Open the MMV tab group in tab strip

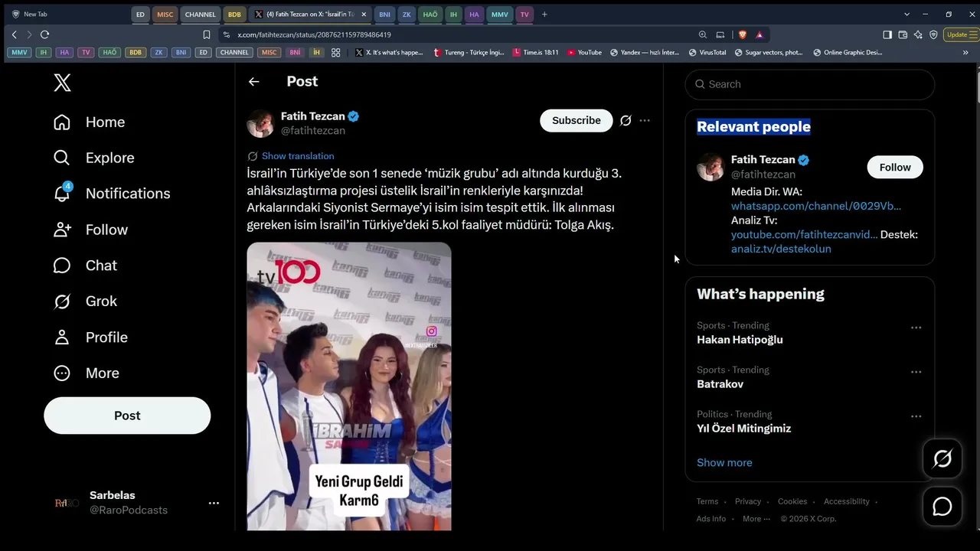(x=500, y=15)
